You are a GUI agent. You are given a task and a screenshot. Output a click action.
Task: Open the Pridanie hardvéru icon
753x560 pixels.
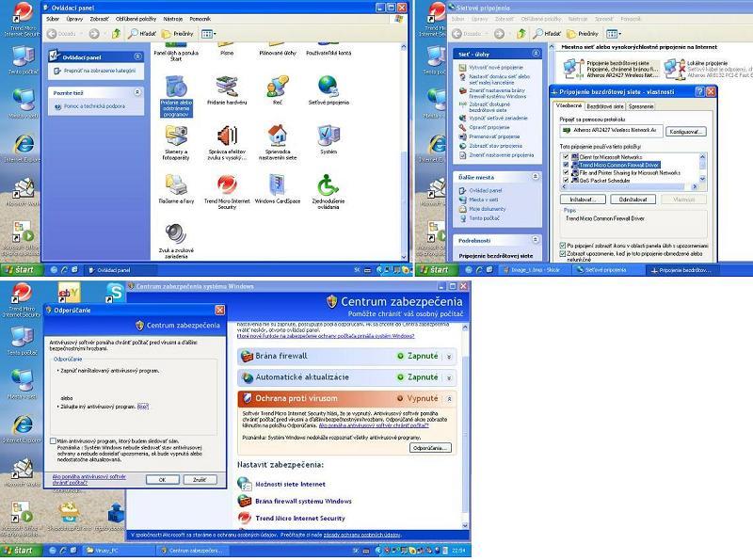click(x=227, y=90)
